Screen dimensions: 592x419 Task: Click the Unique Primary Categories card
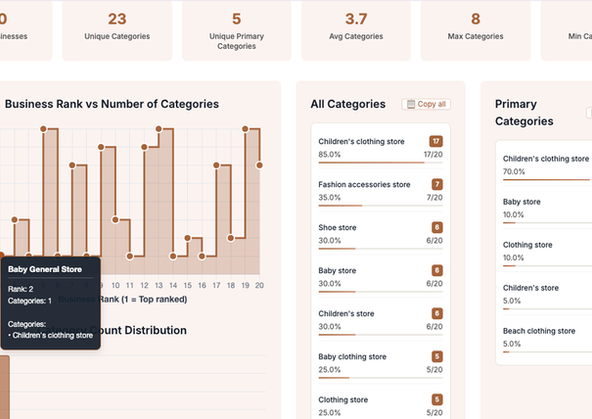[x=237, y=30]
